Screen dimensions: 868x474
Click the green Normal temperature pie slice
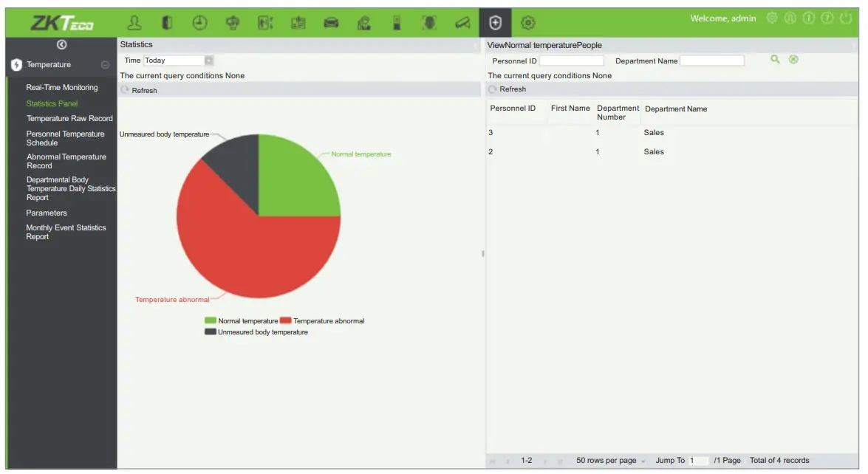[x=293, y=182]
